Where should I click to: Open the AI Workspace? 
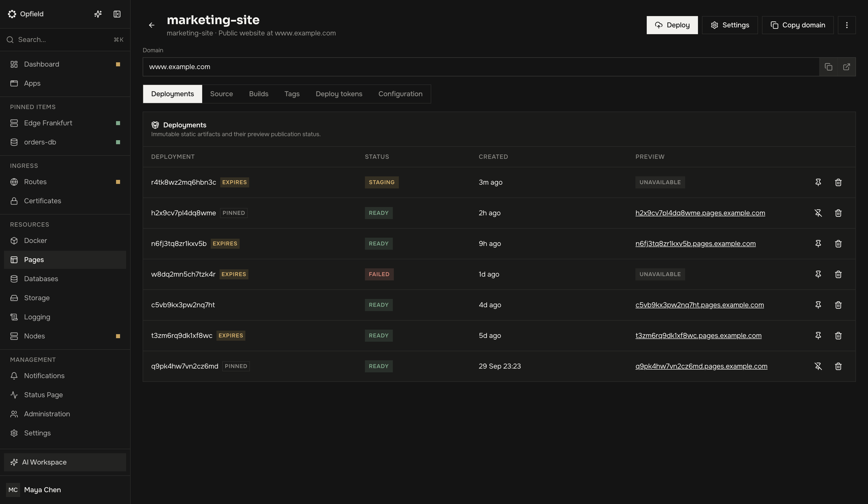pos(65,462)
